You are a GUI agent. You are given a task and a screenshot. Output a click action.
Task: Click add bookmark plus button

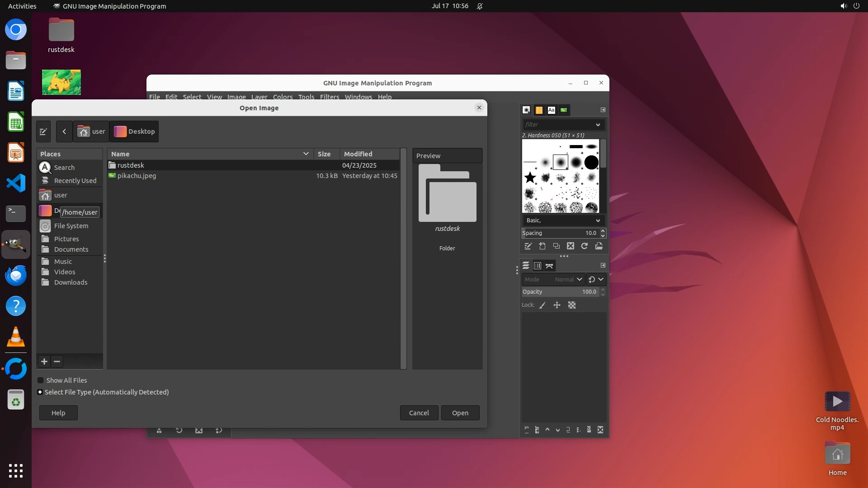point(44,361)
